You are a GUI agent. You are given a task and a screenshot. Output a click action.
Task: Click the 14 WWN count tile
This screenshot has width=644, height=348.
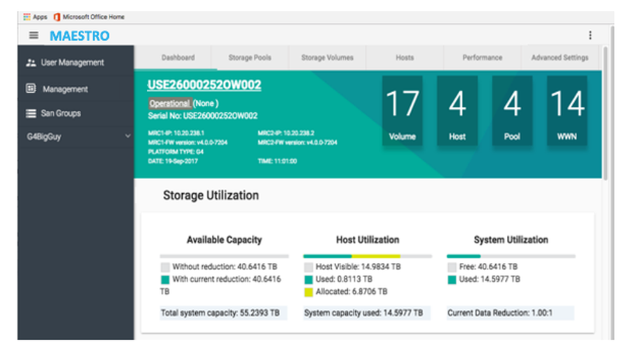pos(568,112)
